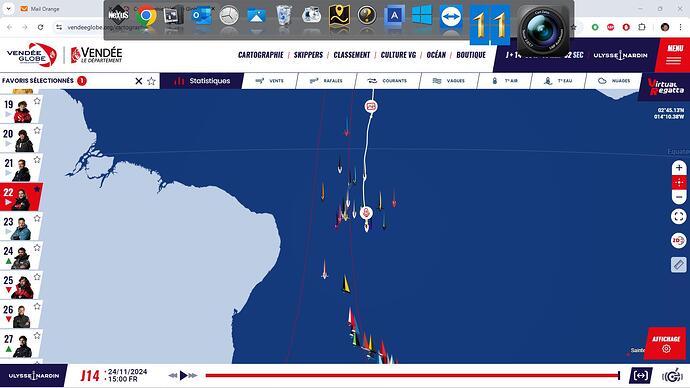
Task: Select the Statistiques tab
Action: tap(202, 81)
